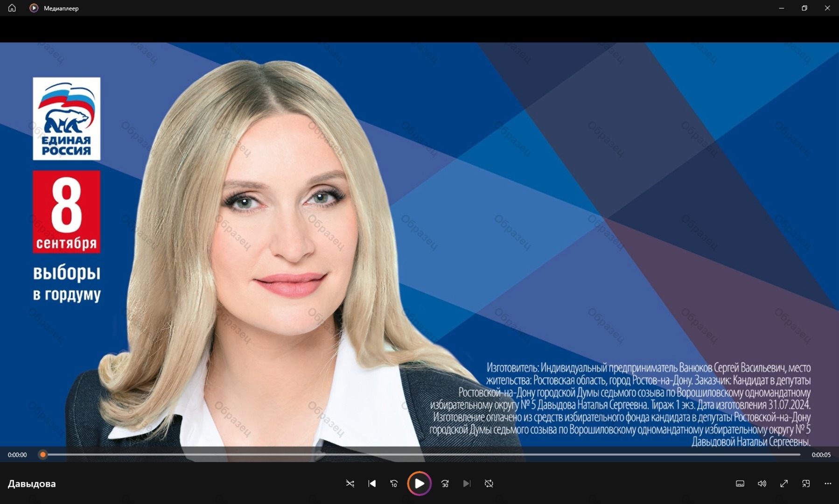
Task: Skip forward 30 seconds
Action: pyautogui.click(x=445, y=483)
